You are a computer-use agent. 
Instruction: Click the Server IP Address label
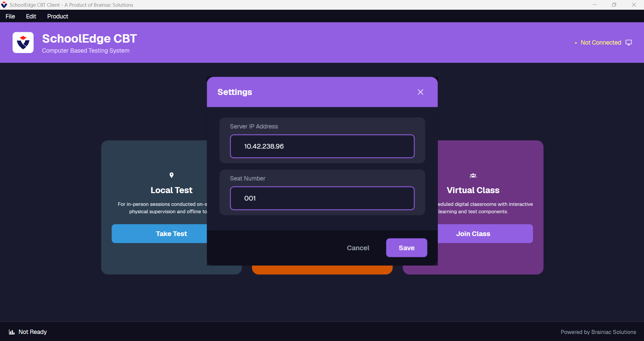pyautogui.click(x=254, y=126)
